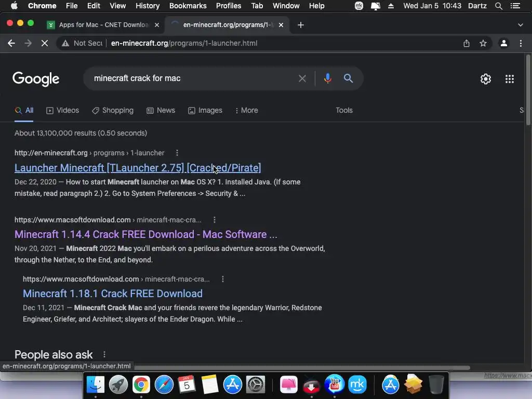Screen dimensions: 532x399
Task: Open Spotlight search in menu bar
Action: click(498, 6)
